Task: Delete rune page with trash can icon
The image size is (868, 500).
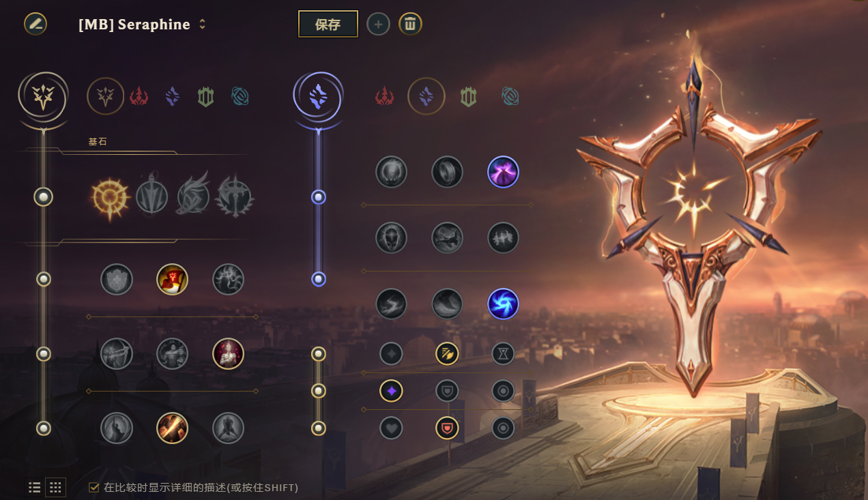Action: point(410,25)
